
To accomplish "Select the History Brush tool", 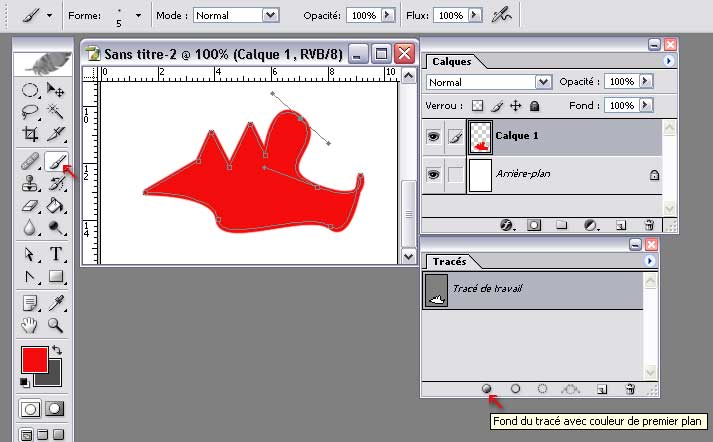I will tap(55, 183).
